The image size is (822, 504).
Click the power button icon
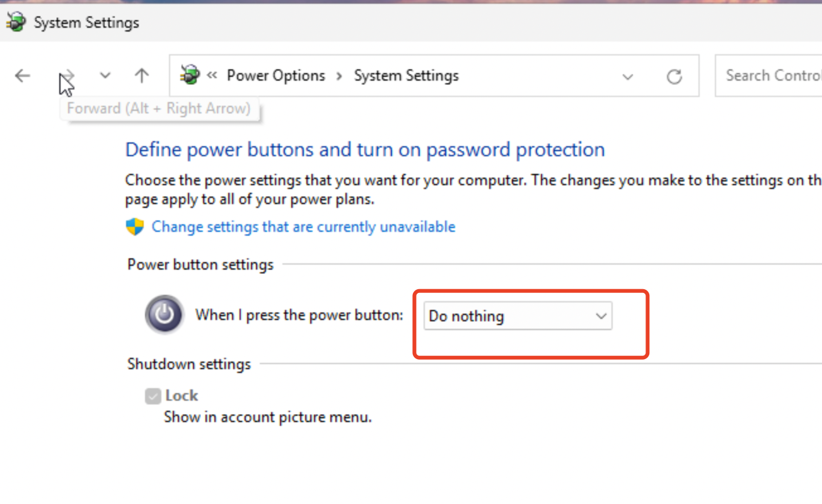click(165, 314)
